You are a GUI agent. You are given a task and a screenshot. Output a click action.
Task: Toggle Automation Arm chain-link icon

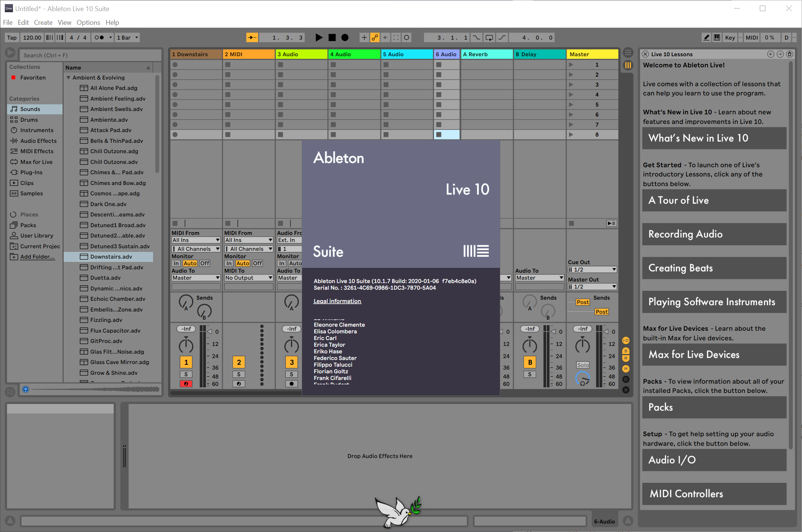(375, 37)
